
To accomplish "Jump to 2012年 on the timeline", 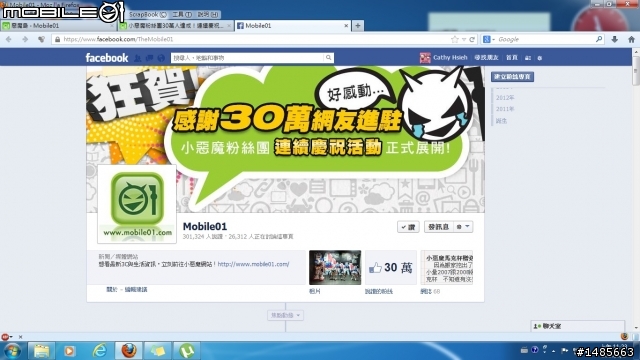I will coord(505,98).
